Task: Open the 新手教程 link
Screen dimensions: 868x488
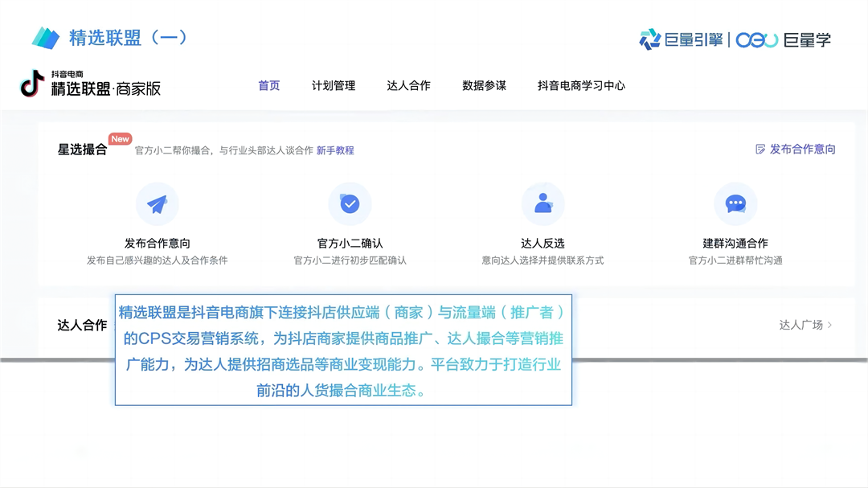Action: coord(337,150)
